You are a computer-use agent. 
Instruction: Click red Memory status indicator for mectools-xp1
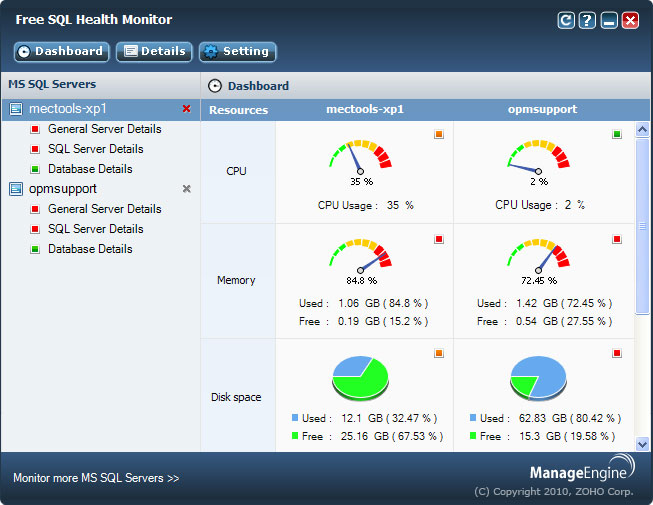(x=439, y=239)
